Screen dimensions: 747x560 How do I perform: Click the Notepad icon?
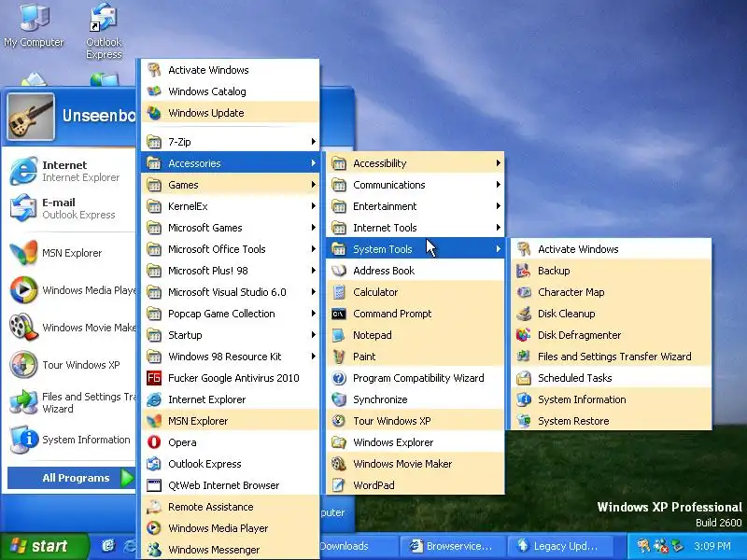[339, 335]
